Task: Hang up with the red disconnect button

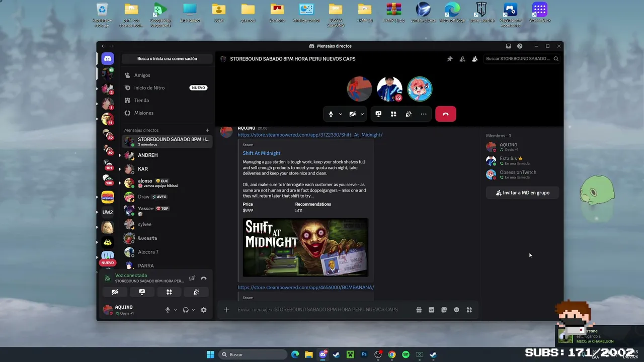Action: 446,114
